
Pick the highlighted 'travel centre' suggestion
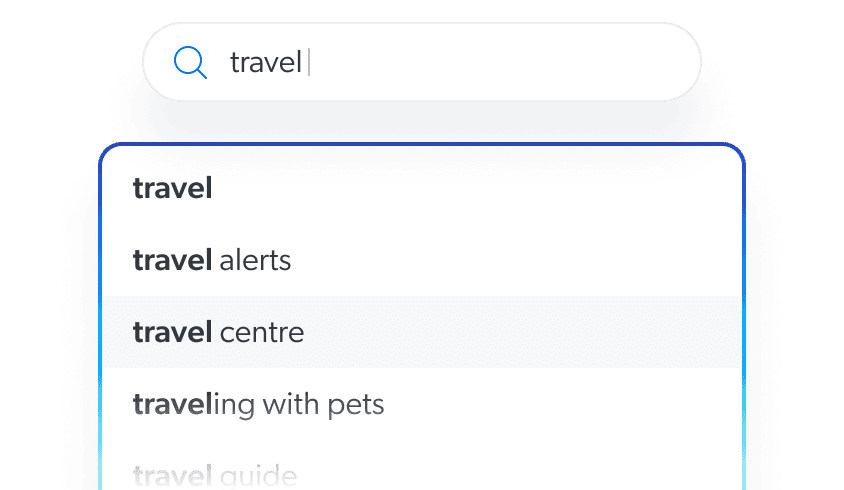point(218,332)
